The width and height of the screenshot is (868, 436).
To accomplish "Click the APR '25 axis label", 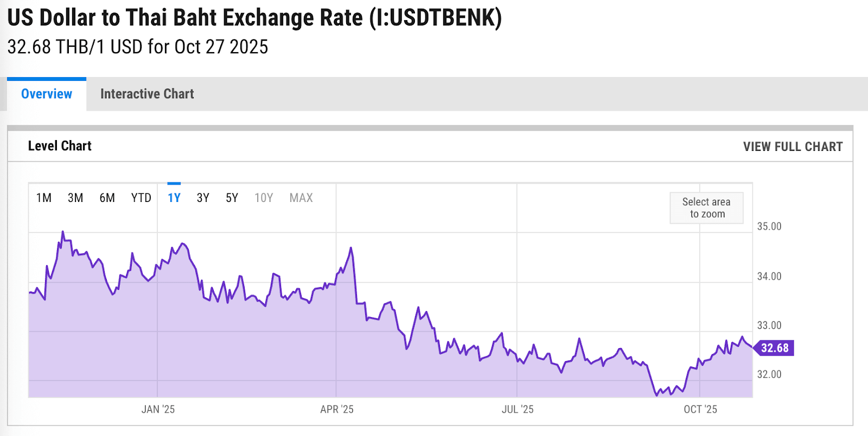I will [337, 409].
